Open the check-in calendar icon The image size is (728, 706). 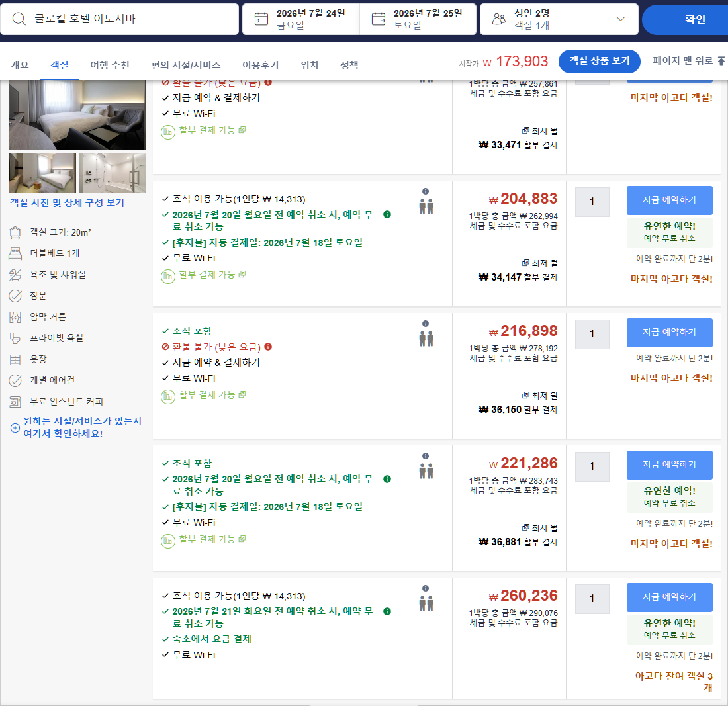pos(261,19)
